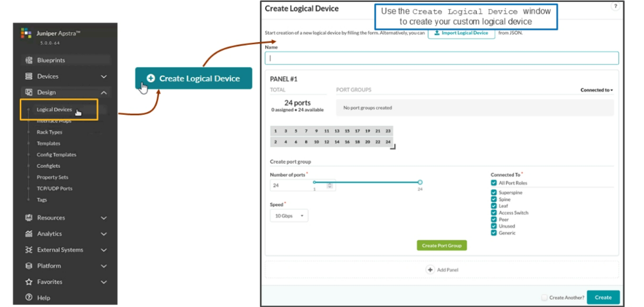Select port 12 in the panel grid
Screen dimensions: 644x307
pyautogui.click(x=326, y=142)
